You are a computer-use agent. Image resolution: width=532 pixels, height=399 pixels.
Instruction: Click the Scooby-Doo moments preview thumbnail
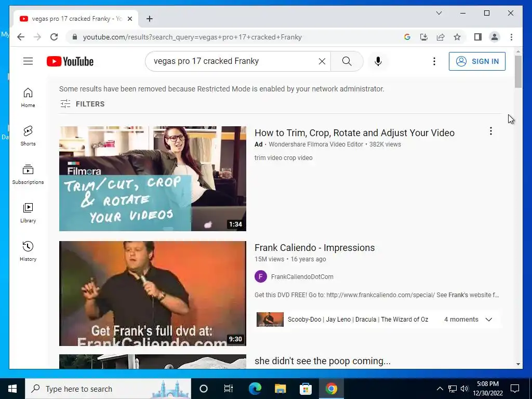click(270, 320)
